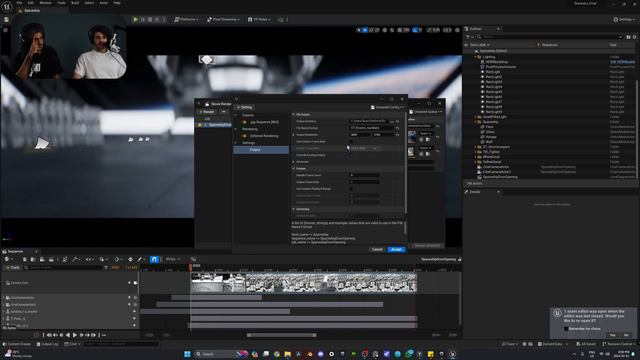Open the Platforms dropdown in toolbar
The height and width of the screenshot is (360, 640).
coord(186,19)
